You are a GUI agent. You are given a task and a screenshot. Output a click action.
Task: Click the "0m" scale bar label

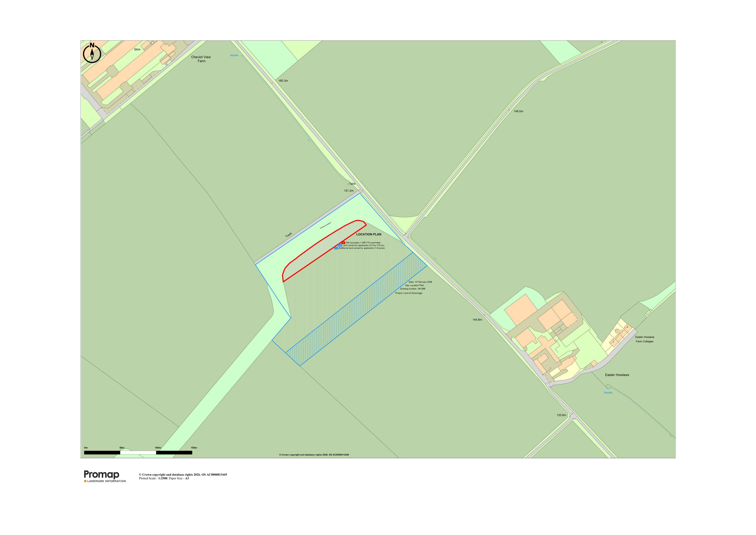coord(86,448)
